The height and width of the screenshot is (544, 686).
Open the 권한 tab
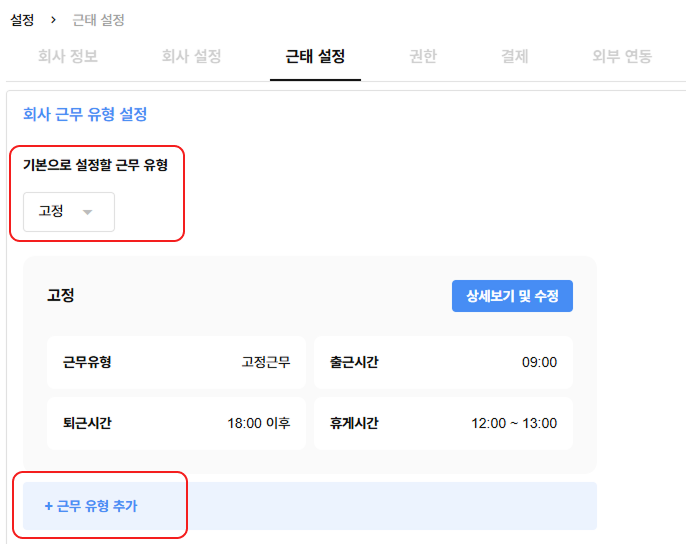coord(423,56)
